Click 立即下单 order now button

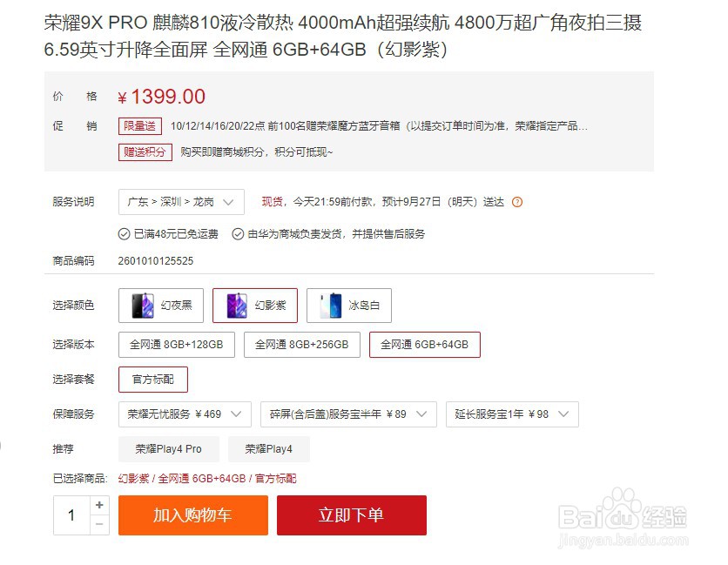point(352,515)
